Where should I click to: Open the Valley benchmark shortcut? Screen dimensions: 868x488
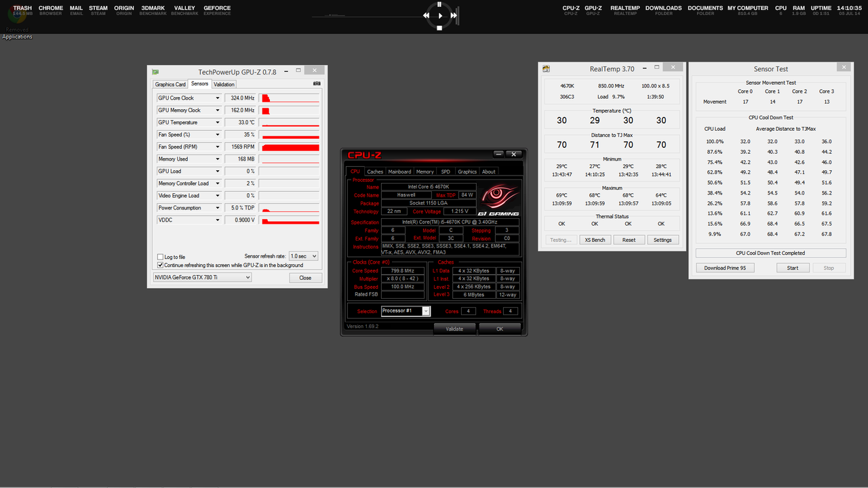[x=184, y=10]
